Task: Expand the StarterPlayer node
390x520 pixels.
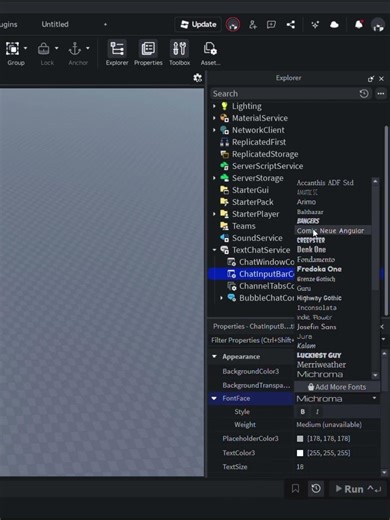Action: click(214, 214)
